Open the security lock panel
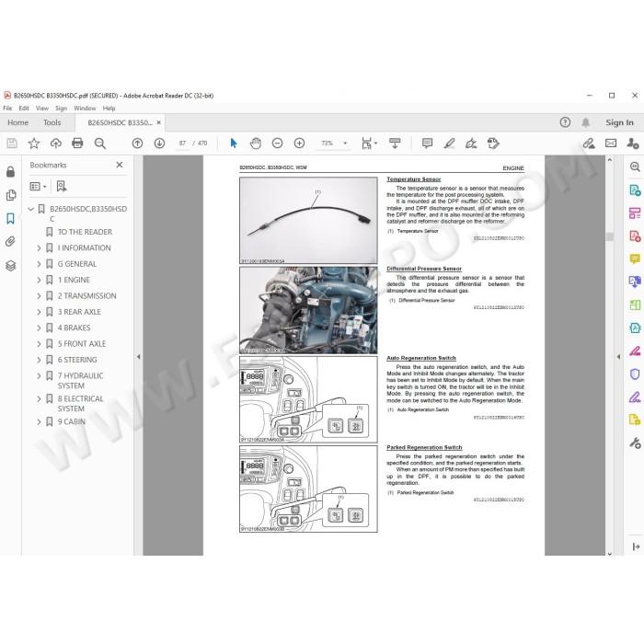Viewport: 644px width, 644px height. coord(11,172)
